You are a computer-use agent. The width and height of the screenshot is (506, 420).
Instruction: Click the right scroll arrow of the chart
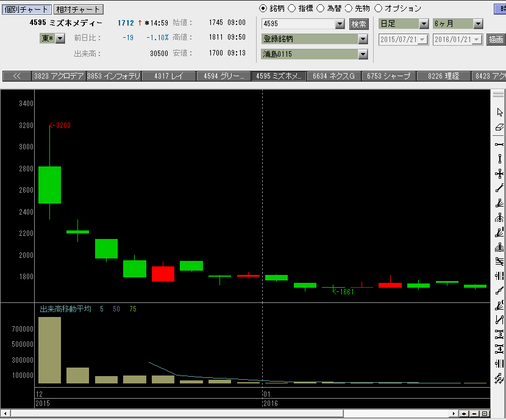(454, 413)
